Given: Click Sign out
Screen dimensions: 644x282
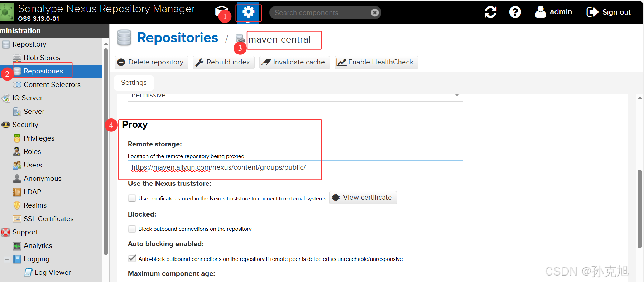Looking at the screenshot, I should click(x=609, y=12).
